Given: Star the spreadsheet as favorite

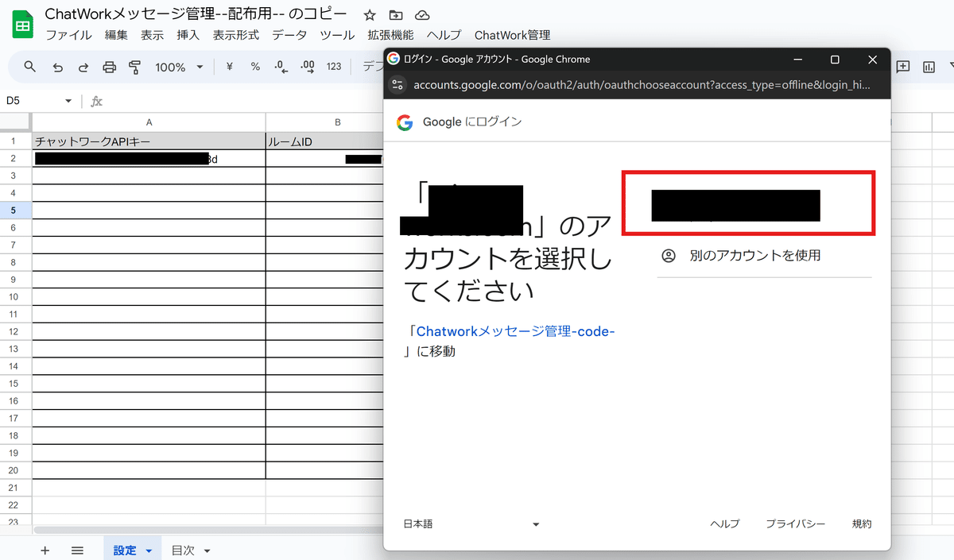Looking at the screenshot, I should [369, 14].
